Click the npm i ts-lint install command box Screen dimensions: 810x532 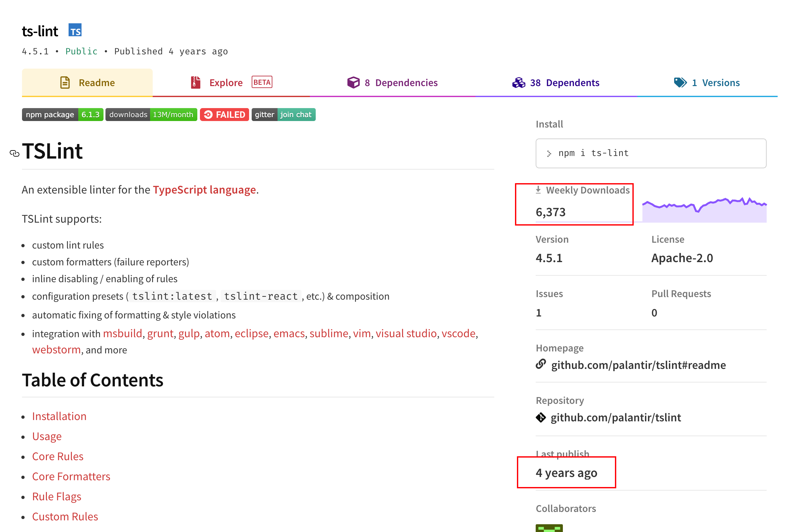point(651,153)
